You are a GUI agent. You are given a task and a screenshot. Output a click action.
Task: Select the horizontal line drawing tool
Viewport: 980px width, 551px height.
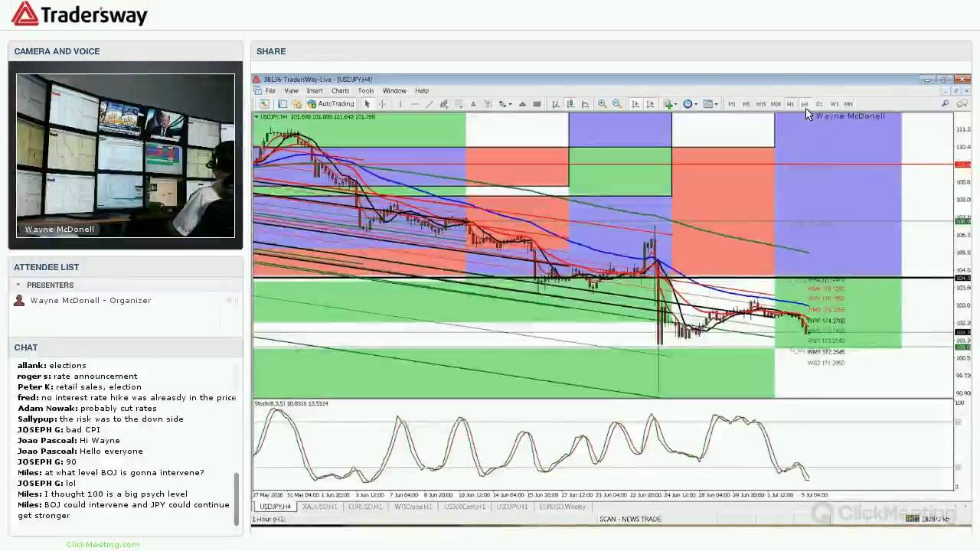[x=415, y=104]
